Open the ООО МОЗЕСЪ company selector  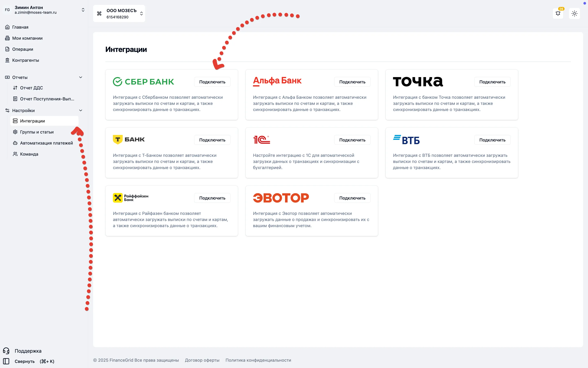(x=119, y=14)
